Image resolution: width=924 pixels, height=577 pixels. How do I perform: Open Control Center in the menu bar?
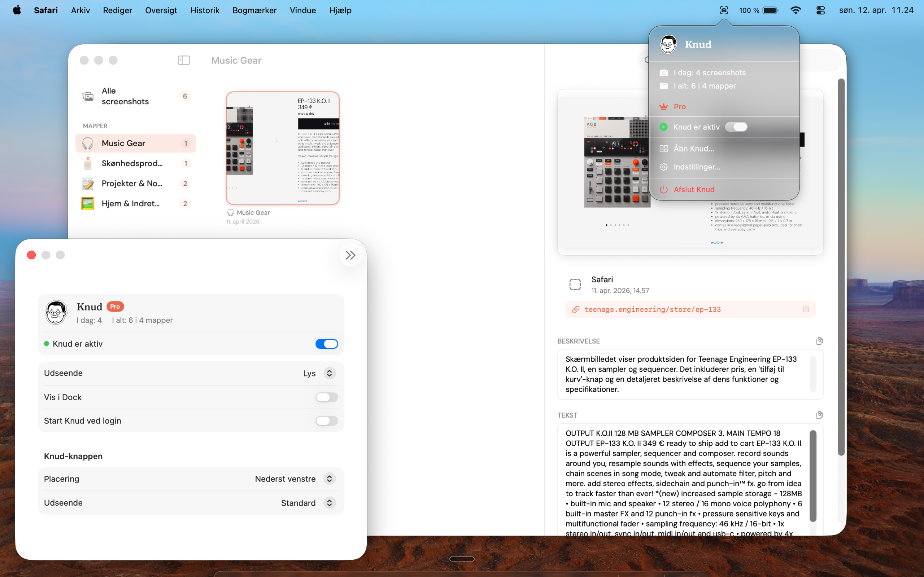point(820,10)
